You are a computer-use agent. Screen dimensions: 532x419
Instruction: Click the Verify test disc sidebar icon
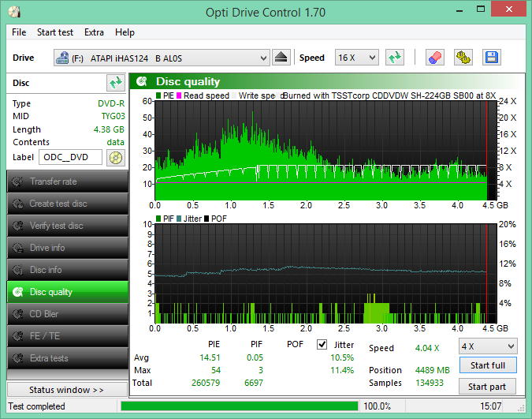click(17, 226)
